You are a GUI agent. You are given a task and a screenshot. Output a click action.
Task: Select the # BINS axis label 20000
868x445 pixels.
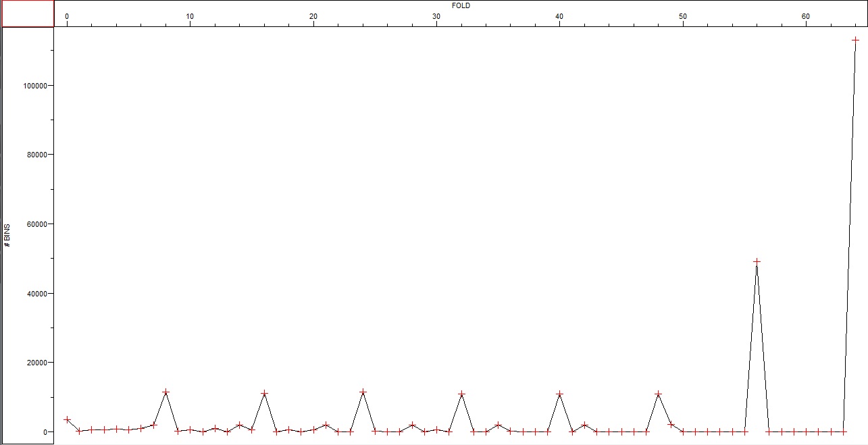coord(36,363)
